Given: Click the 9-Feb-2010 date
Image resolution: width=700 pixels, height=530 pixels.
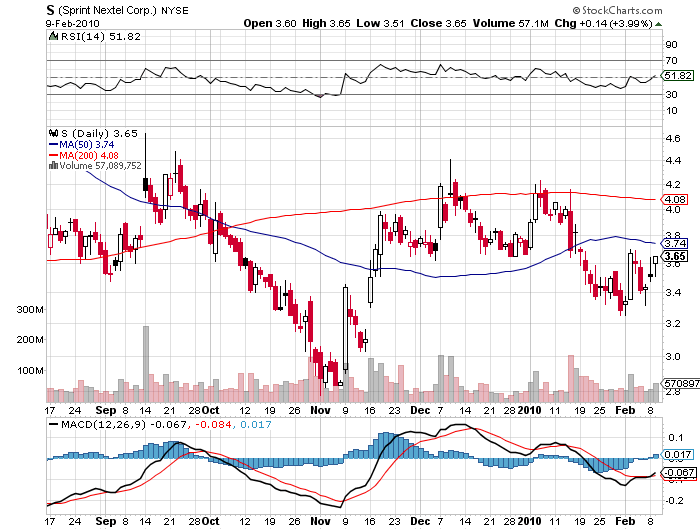Looking at the screenshot, I should (72, 24).
